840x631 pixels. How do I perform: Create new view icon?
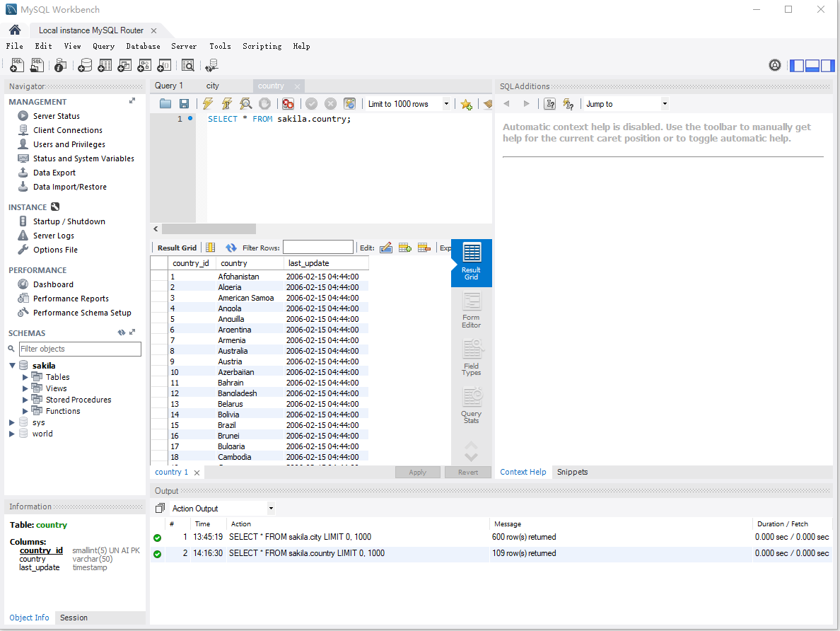[124, 65]
